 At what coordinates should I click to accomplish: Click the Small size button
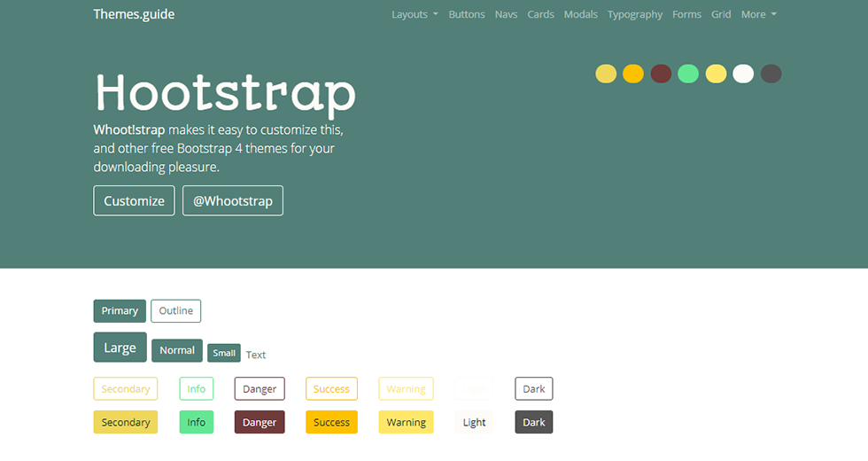coord(224,353)
